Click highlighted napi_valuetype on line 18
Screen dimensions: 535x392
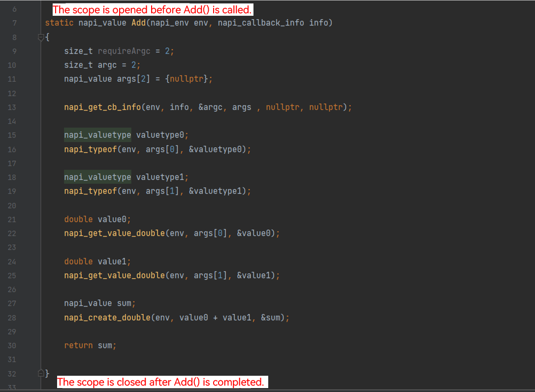pos(97,177)
